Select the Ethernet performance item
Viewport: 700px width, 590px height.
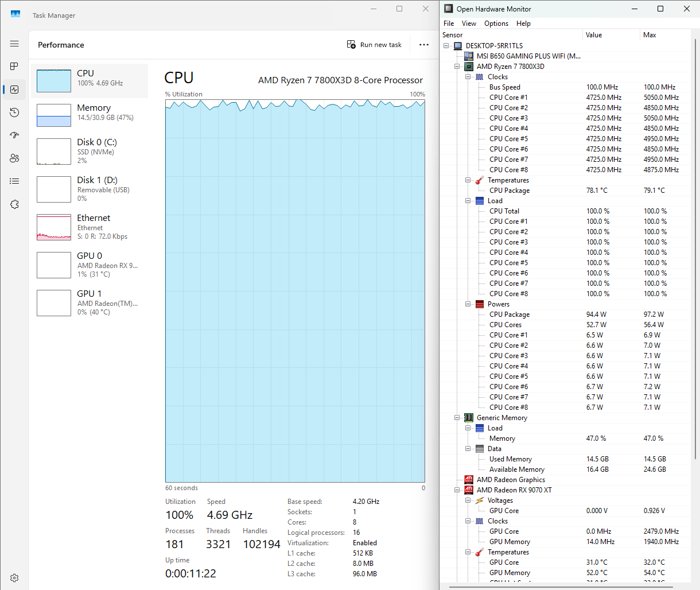90,227
